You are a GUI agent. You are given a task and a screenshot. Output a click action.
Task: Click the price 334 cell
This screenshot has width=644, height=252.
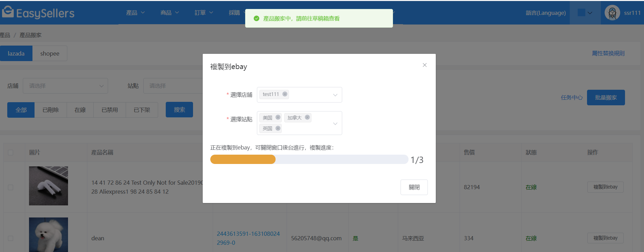pyautogui.click(x=469, y=238)
